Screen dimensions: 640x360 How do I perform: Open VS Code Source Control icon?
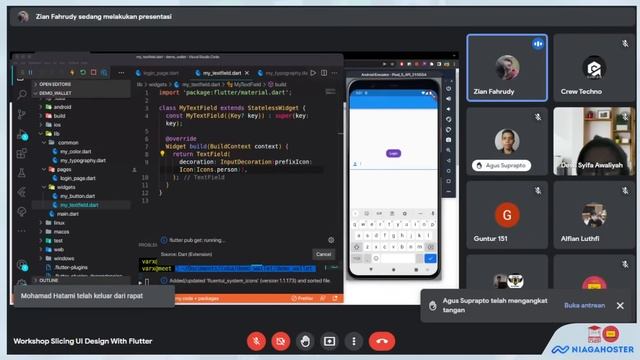point(22,114)
